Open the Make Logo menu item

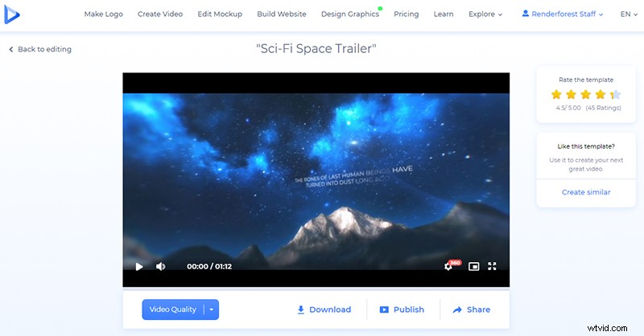click(x=104, y=14)
